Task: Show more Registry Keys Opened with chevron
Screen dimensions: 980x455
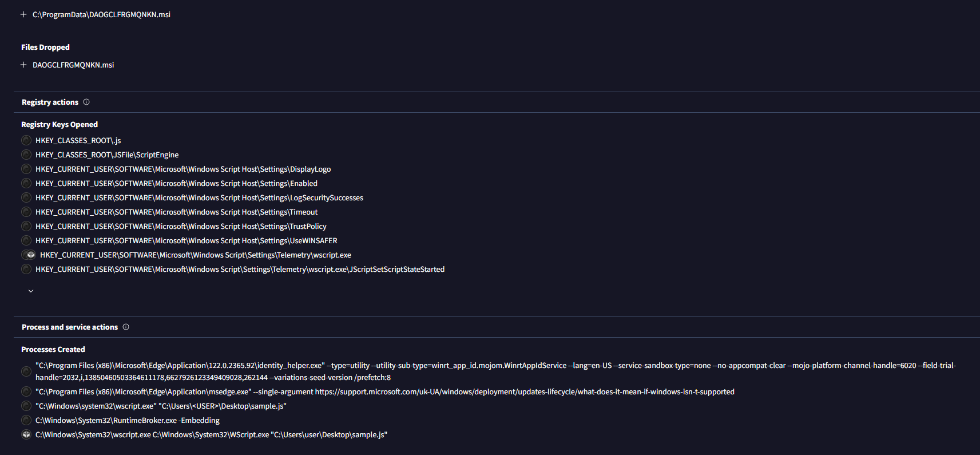Action: (x=31, y=291)
